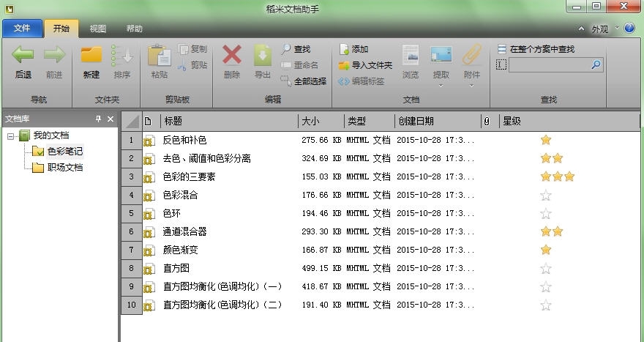Click inside the search text field

(549, 64)
